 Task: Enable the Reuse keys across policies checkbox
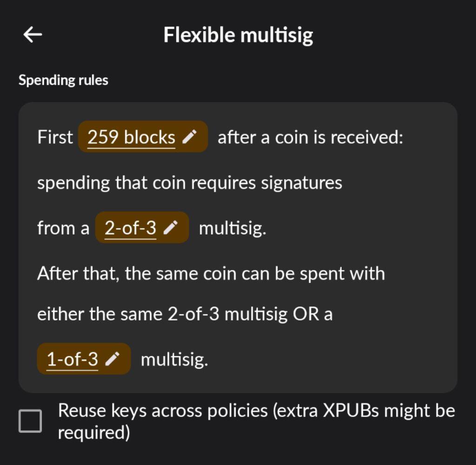click(x=30, y=421)
